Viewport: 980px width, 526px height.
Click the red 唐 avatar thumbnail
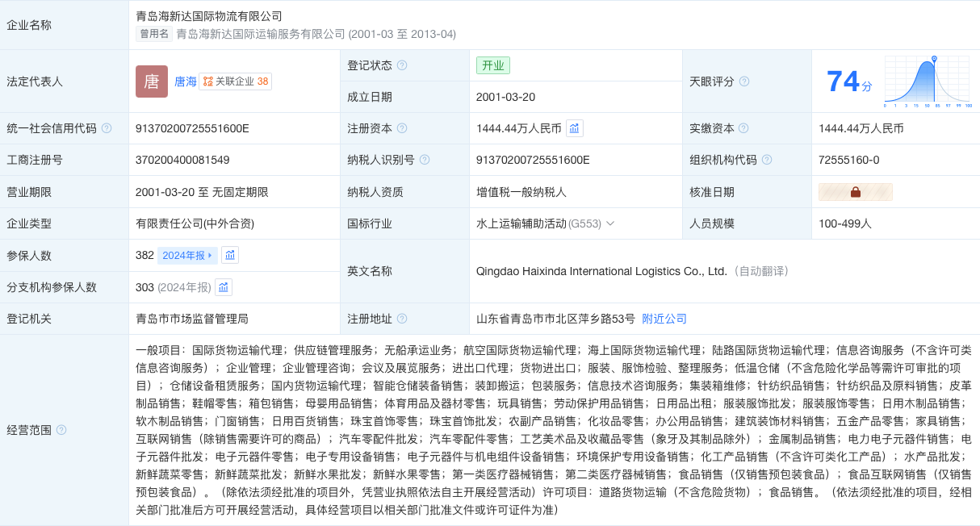(x=152, y=81)
